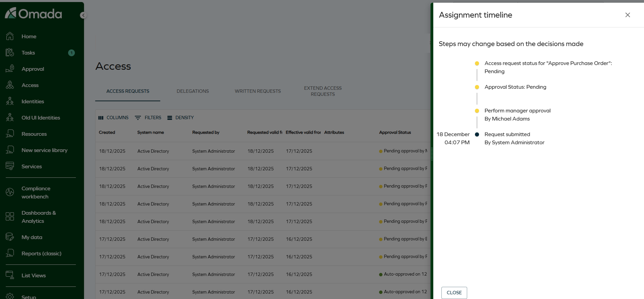644x299 pixels.
Task: Click the Approval Status: Pending marker dot
Action: tap(477, 87)
